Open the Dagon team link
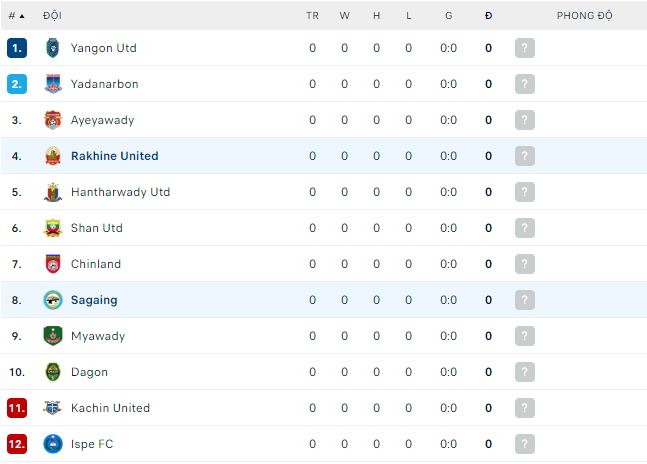The width and height of the screenshot is (647, 464). pos(89,372)
